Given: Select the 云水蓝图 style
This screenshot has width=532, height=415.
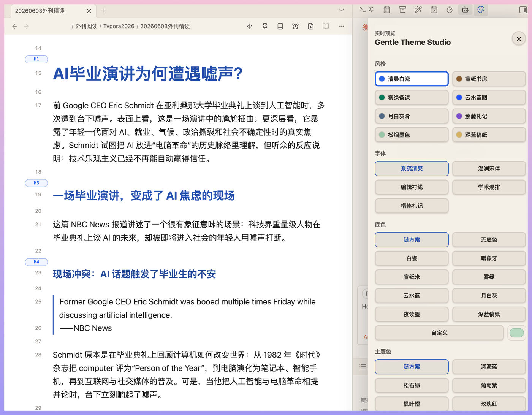Looking at the screenshot, I should click(489, 98).
